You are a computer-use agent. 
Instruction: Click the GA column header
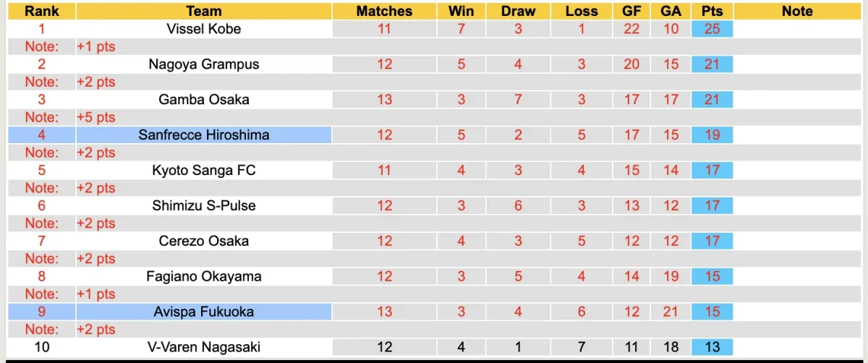[x=671, y=11]
